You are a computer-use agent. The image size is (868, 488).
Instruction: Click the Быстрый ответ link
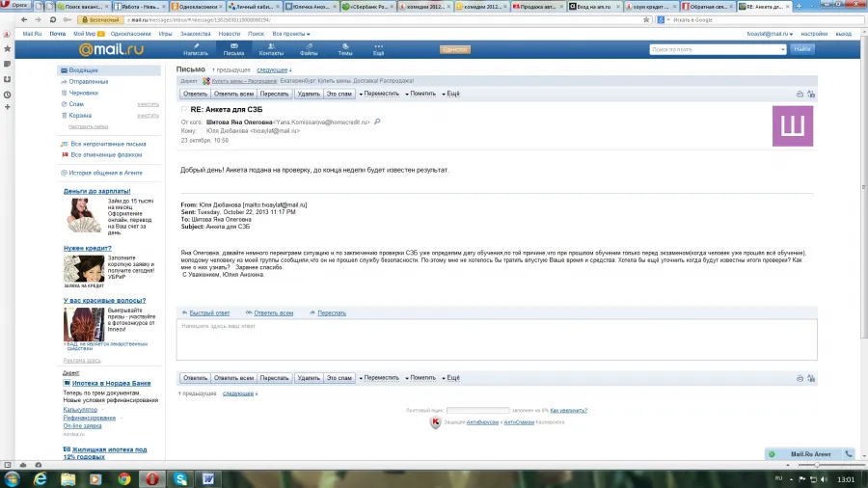pos(209,313)
